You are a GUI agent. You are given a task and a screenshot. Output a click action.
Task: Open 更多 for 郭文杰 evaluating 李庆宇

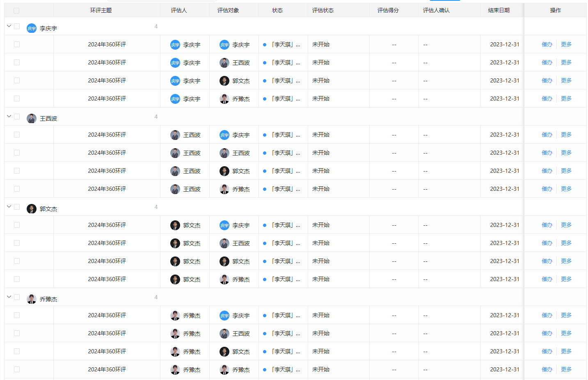click(566, 225)
